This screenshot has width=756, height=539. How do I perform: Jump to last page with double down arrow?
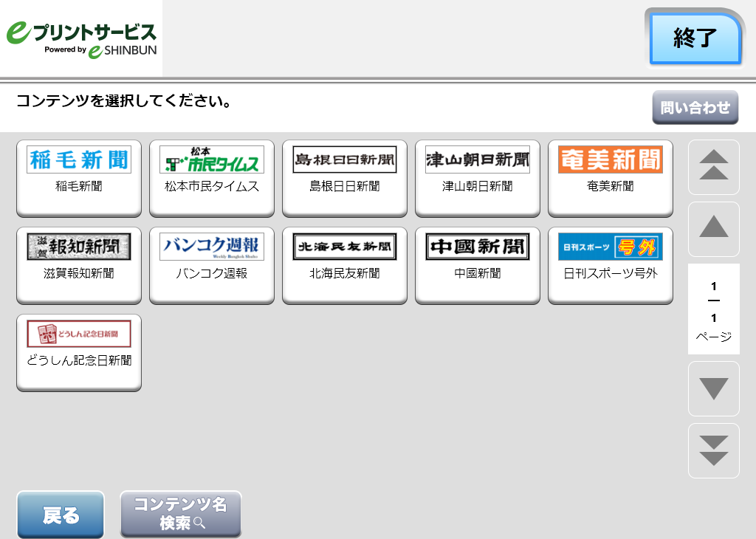click(714, 451)
